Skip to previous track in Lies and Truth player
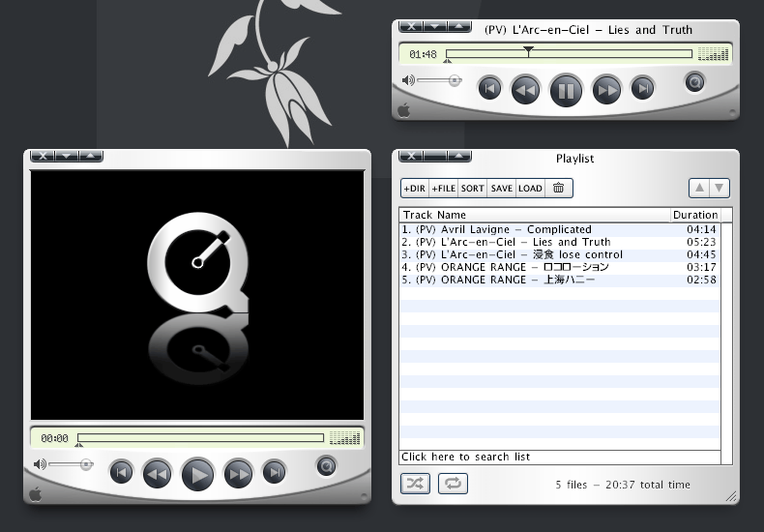The image size is (764, 532). tap(489, 89)
